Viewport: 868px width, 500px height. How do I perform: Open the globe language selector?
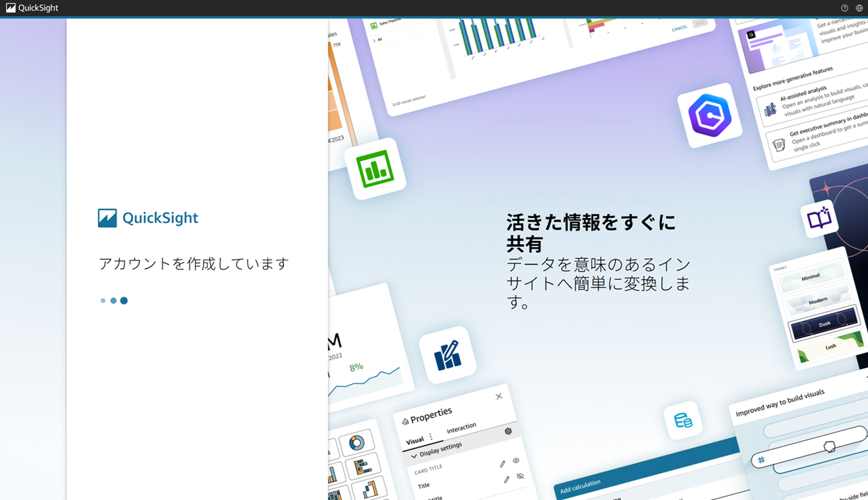[859, 8]
